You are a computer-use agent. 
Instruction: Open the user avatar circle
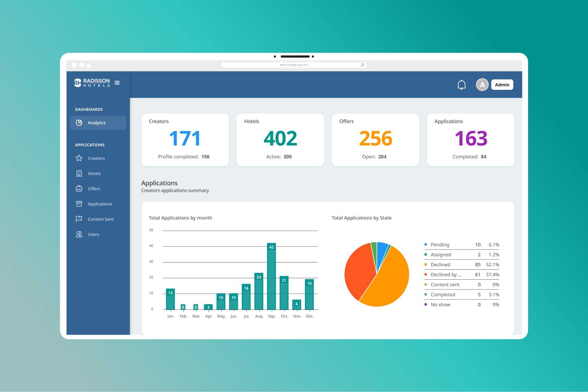pos(482,85)
